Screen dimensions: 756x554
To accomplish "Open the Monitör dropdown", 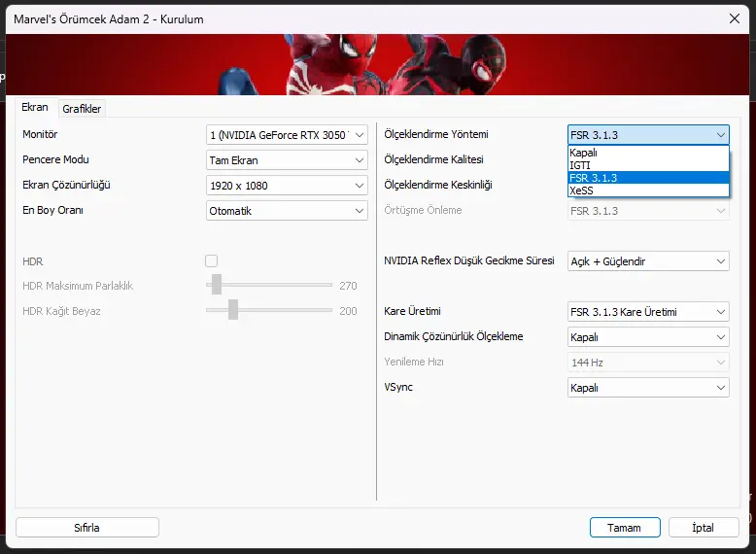I will (x=287, y=135).
